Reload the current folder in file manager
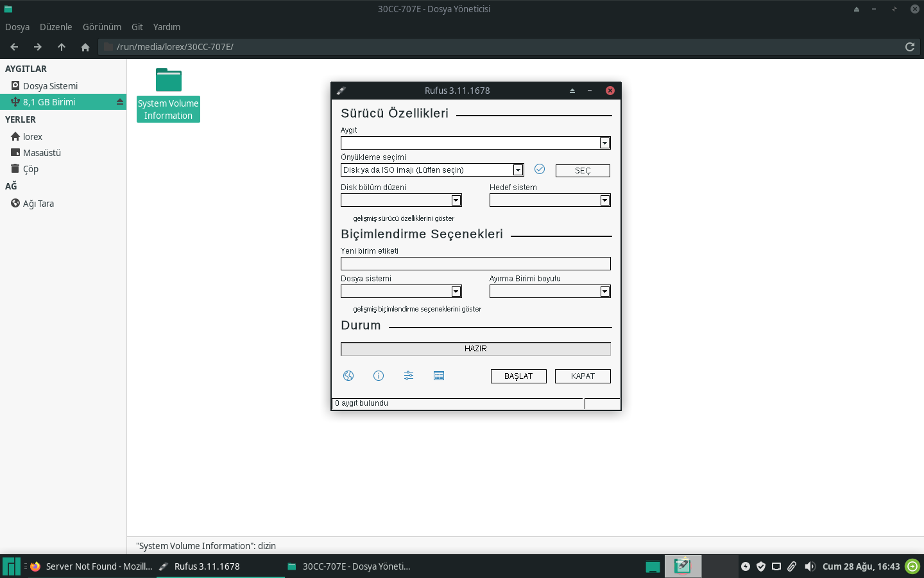 [909, 47]
